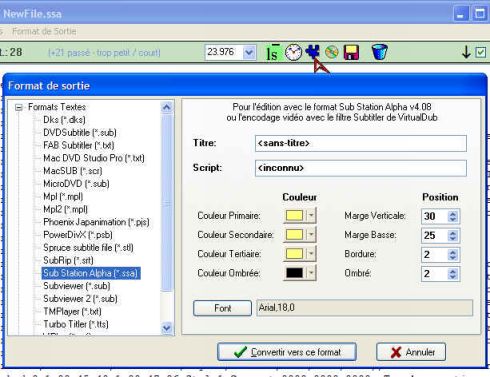Click Marge Basse value 25 field
The height and width of the screenshot is (377, 490).
click(x=434, y=236)
